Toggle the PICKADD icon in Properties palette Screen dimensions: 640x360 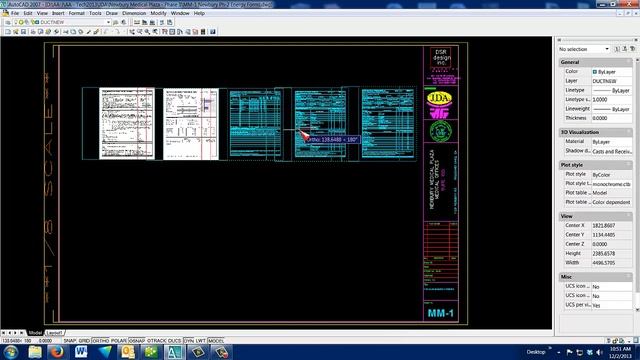(x=617, y=49)
